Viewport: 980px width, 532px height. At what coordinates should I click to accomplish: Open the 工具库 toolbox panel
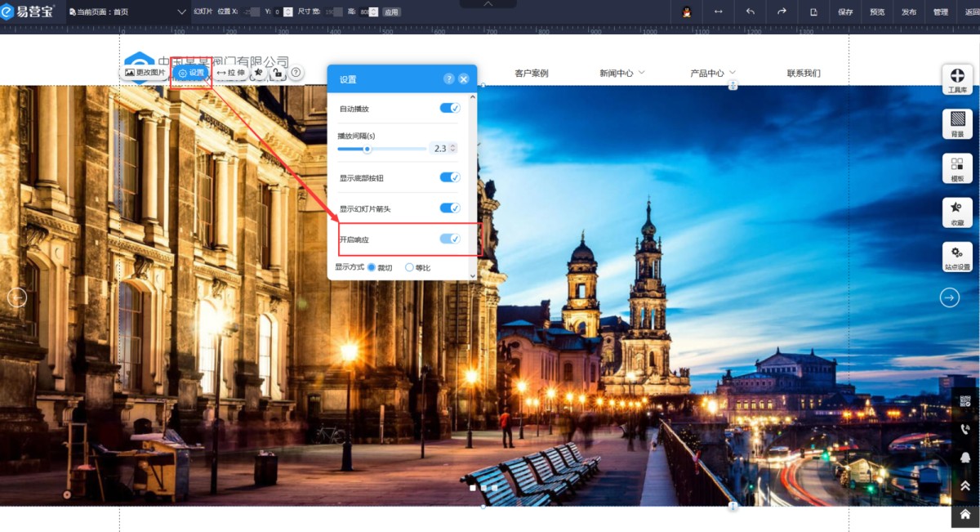[956, 80]
